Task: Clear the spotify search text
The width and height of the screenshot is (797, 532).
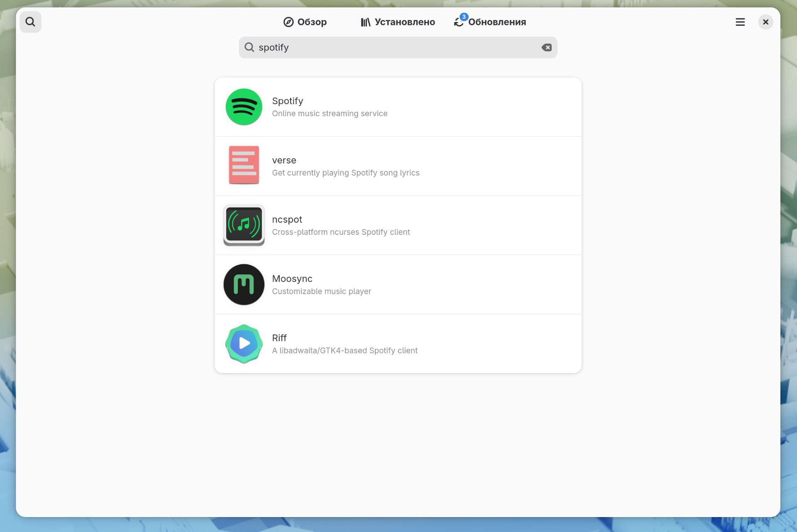Action: [547, 47]
